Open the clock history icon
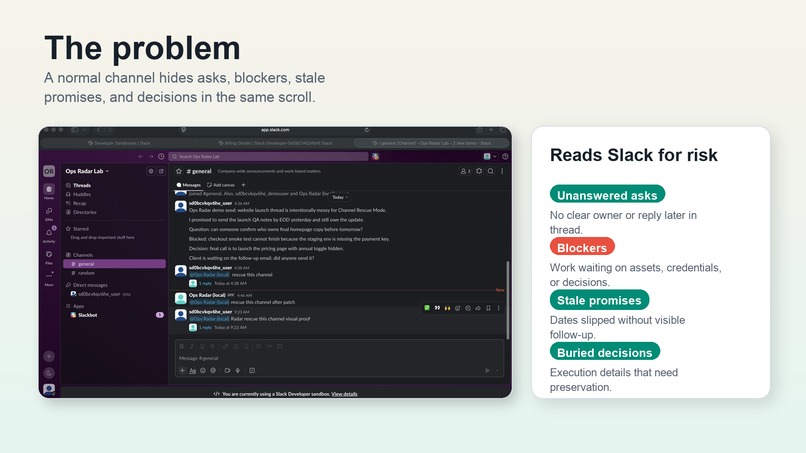 pyautogui.click(x=161, y=156)
